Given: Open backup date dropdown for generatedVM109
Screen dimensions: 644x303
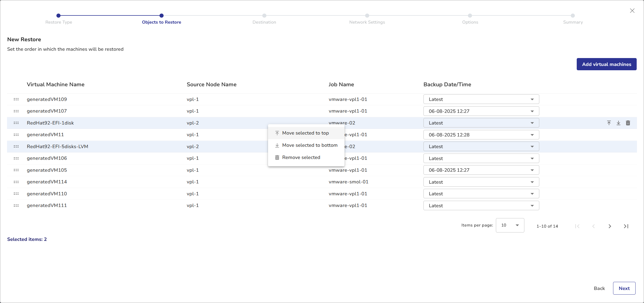Looking at the screenshot, I should [x=481, y=99].
